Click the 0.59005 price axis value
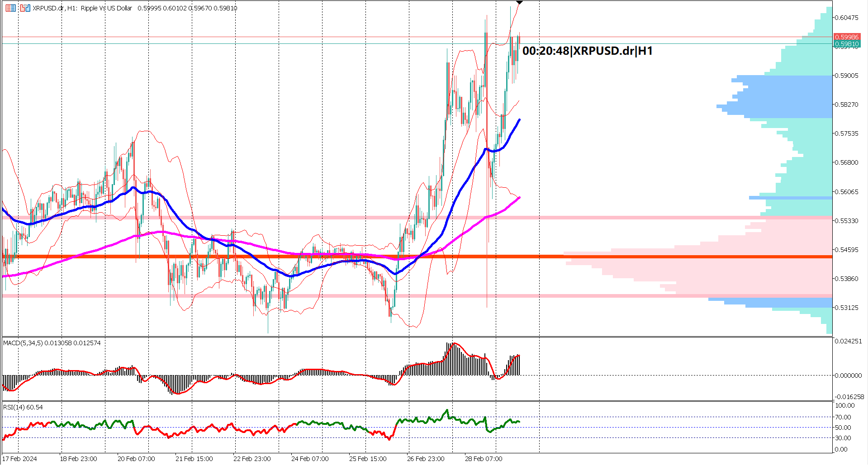Screen dimensions: 868x466 (x=846, y=76)
